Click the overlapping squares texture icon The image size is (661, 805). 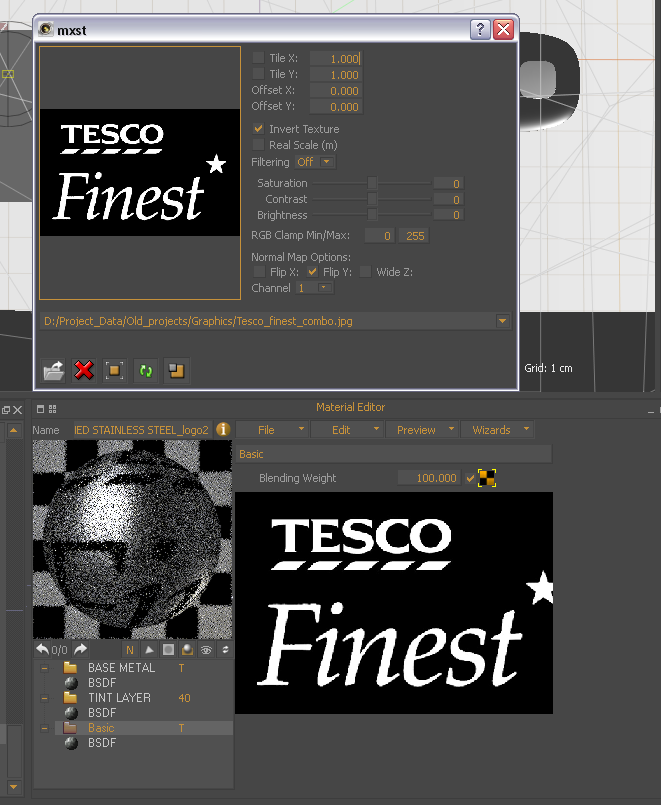pyautogui.click(x=177, y=370)
